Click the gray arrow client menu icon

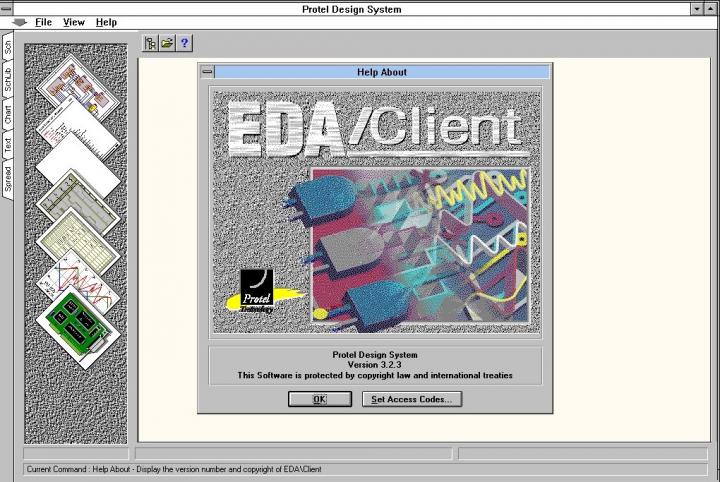pyautogui.click(x=19, y=22)
